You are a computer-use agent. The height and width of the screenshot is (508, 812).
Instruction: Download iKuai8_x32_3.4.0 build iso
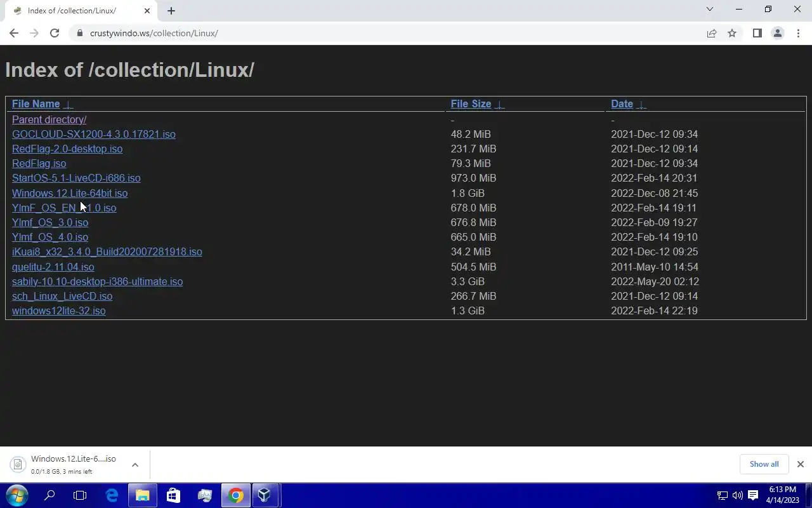[x=107, y=252]
